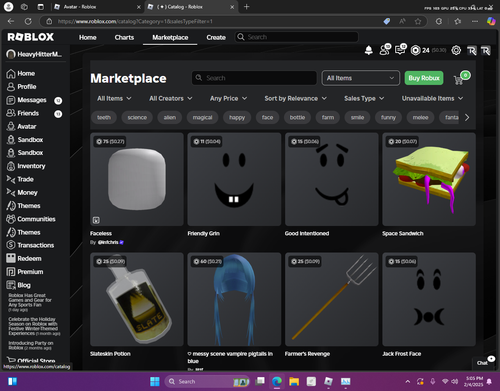Go to the Charts nav tab
Viewport: 500px width, 391px height.
pyautogui.click(x=124, y=37)
